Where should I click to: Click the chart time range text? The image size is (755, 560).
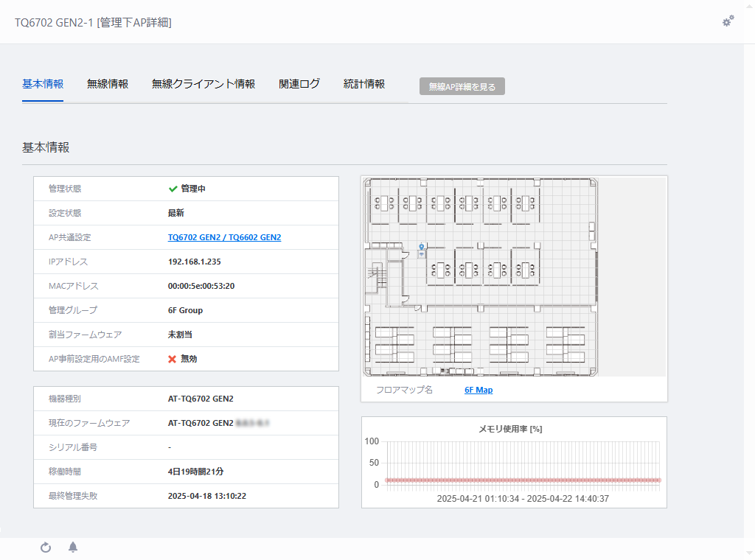pyautogui.click(x=523, y=499)
